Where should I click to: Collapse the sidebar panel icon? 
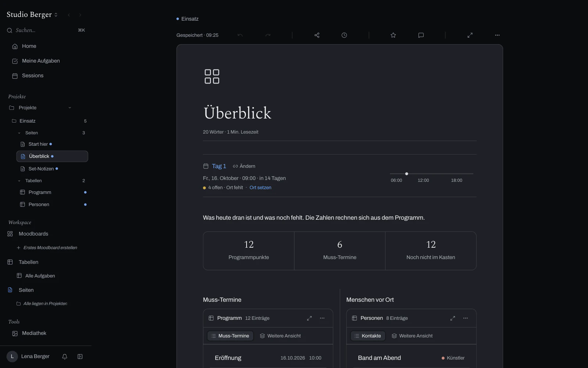coord(80,356)
